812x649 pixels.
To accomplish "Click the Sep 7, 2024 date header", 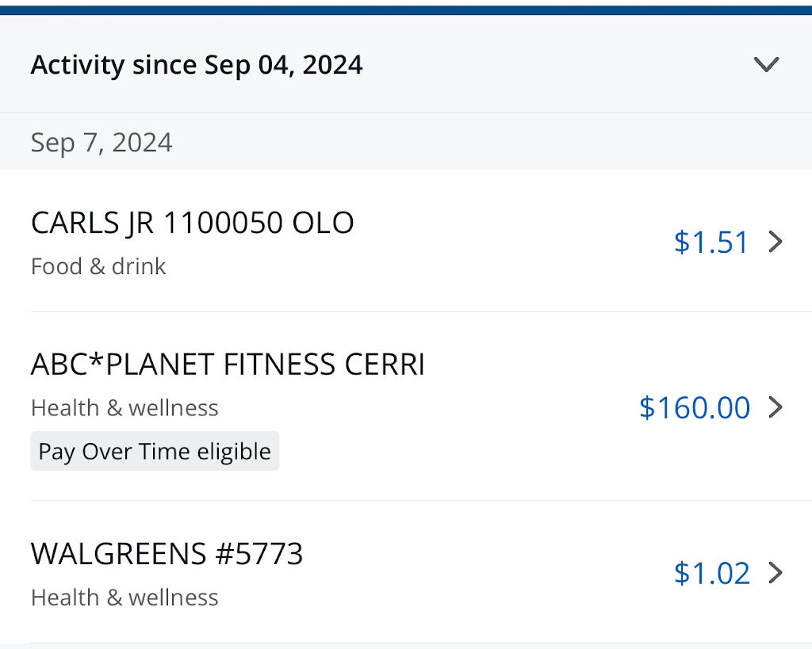I will 101,143.
